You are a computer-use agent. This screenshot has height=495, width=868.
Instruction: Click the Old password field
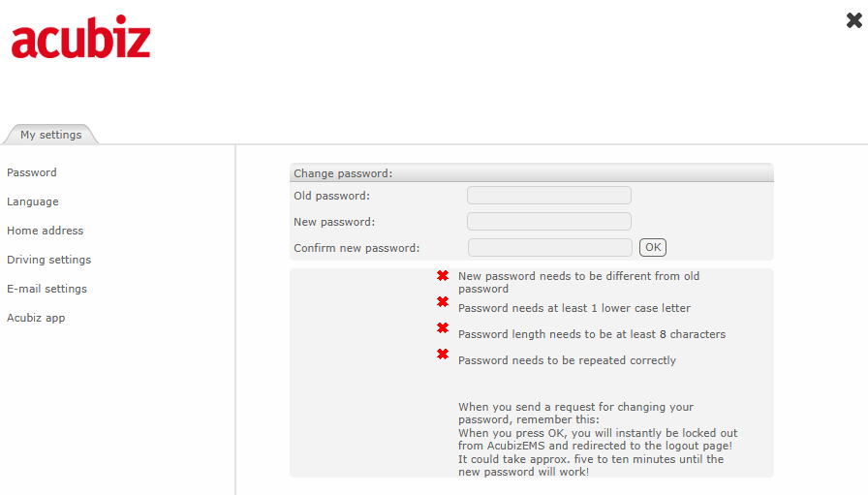549,196
